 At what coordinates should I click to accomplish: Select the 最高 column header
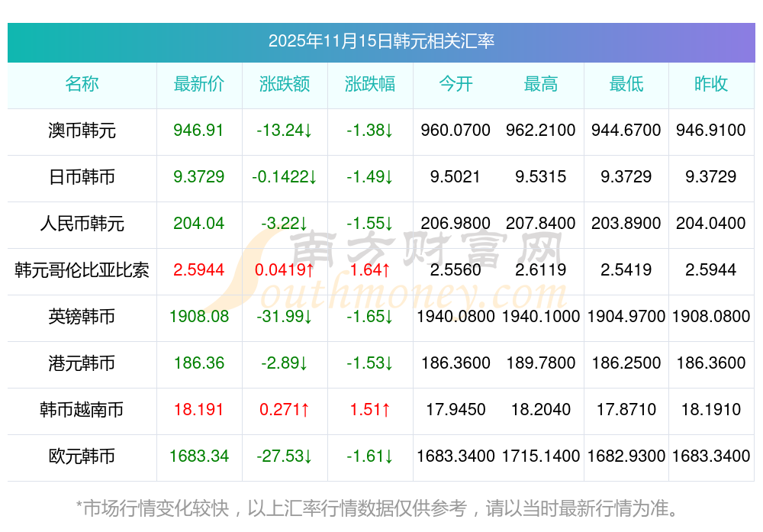click(x=541, y=84)
